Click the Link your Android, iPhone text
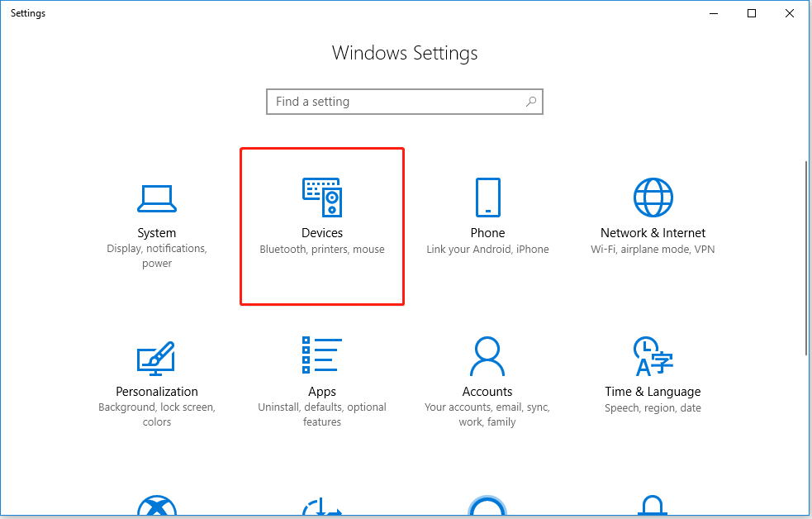 tap(487, 249)
